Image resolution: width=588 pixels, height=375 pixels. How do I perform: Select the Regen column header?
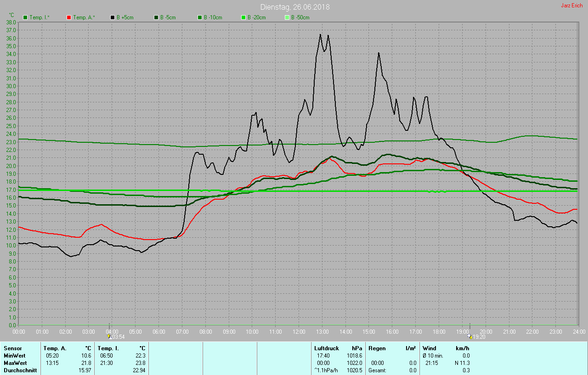point(377,348)
